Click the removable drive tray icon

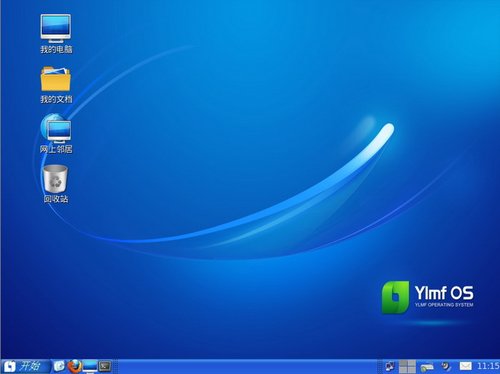pyautogui.click(x=427, y=367)
